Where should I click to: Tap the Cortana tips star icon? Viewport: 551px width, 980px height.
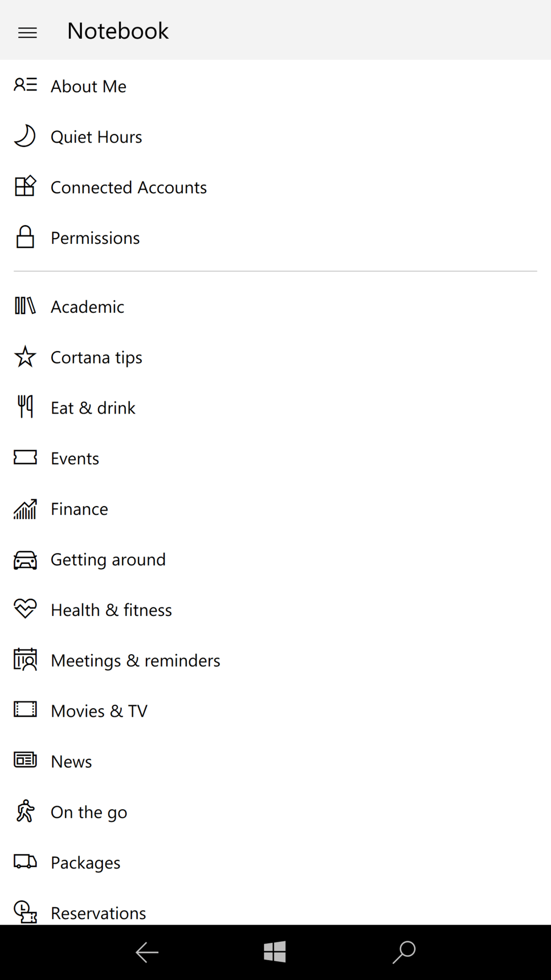tap(25, 356)
